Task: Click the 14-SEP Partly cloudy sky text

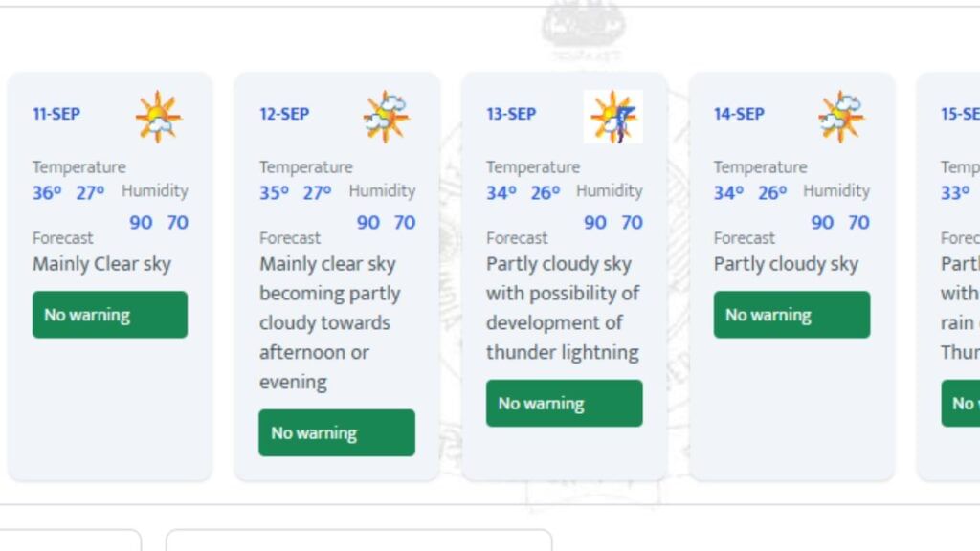Action: 787,264
